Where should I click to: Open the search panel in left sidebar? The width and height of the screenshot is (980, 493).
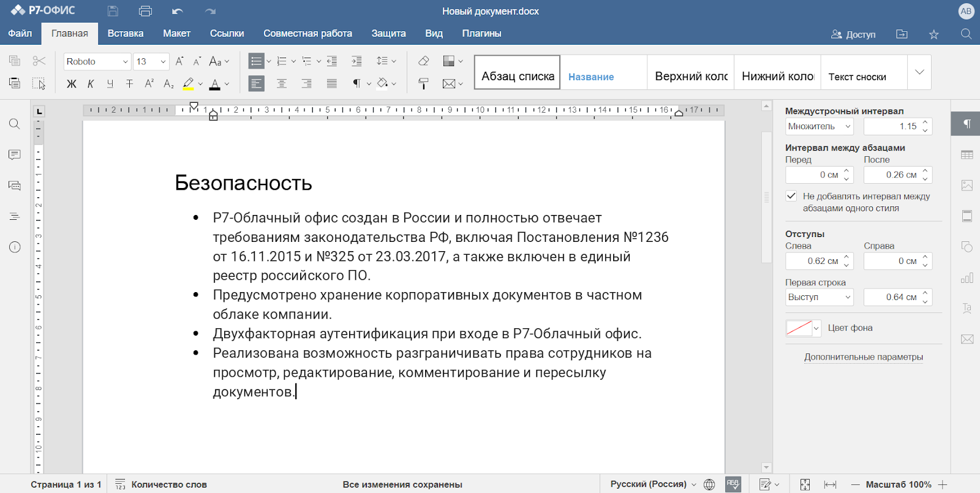coord(15,124)
